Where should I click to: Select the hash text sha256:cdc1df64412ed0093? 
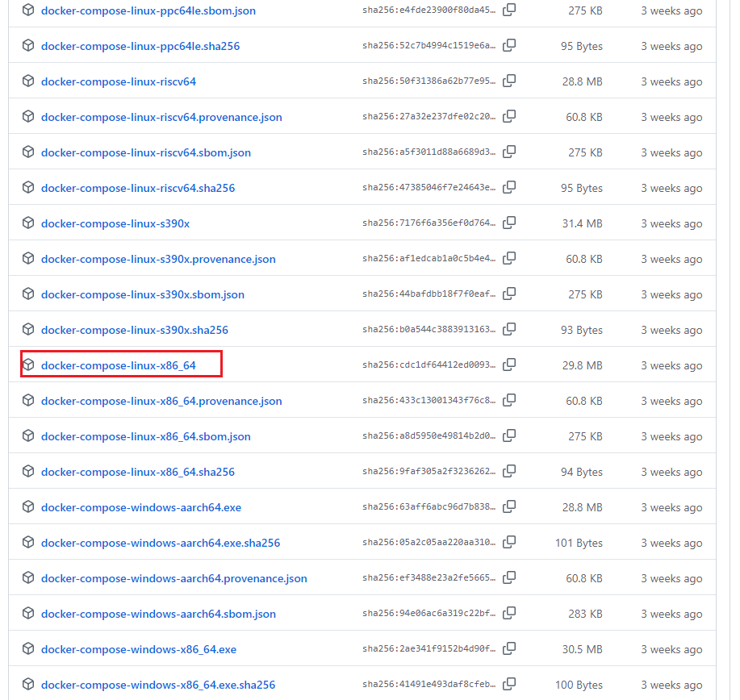pos(429,365)
